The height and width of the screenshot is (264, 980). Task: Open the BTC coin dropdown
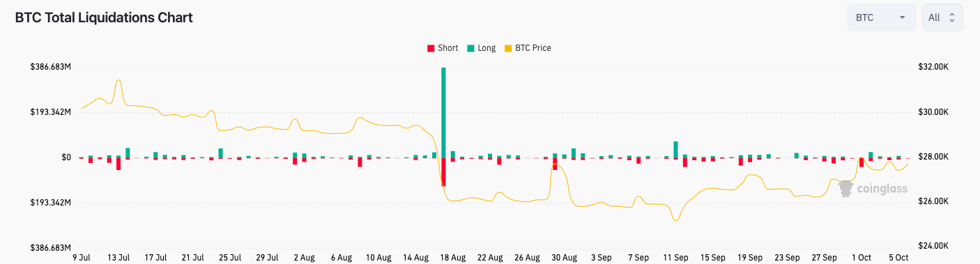(881, 17)
